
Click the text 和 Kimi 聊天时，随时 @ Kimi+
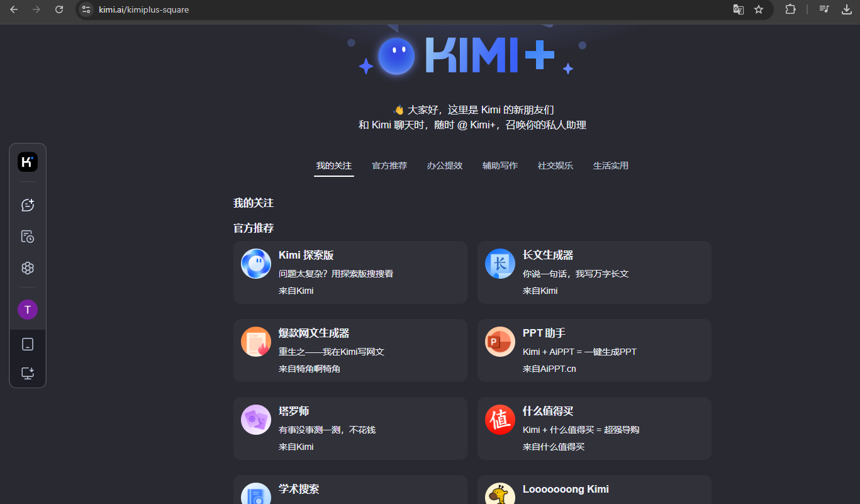427,125
